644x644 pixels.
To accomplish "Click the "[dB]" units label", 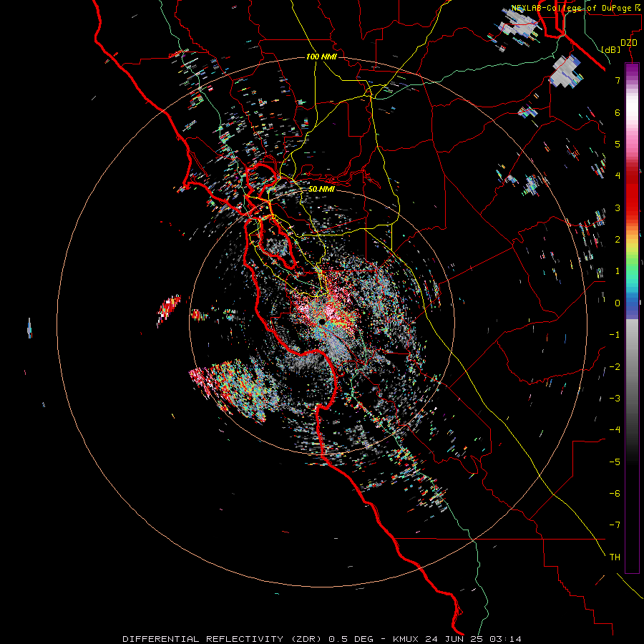I will coord(611,49).
